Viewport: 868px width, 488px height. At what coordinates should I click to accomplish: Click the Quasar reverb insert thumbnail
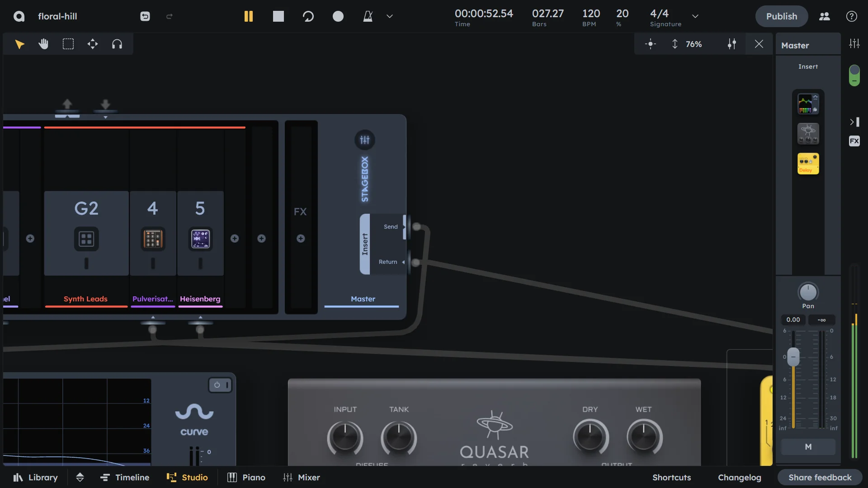click(808, 134)
